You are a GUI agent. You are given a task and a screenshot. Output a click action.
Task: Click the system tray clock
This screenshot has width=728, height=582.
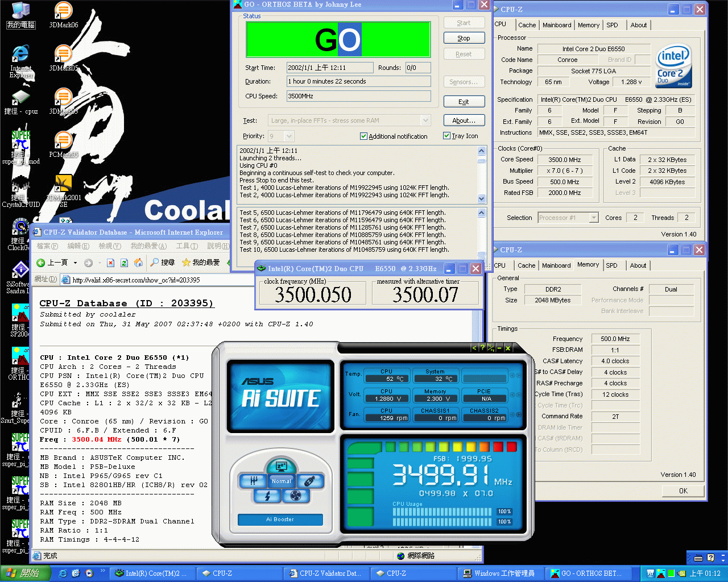[x=705, y=573]
